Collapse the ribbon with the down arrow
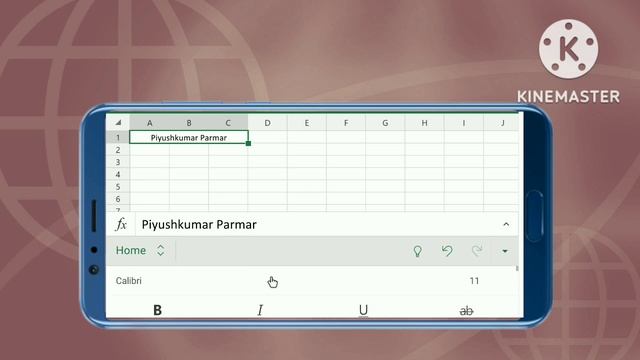Screen dimensions: 640x360 (505, 251)
